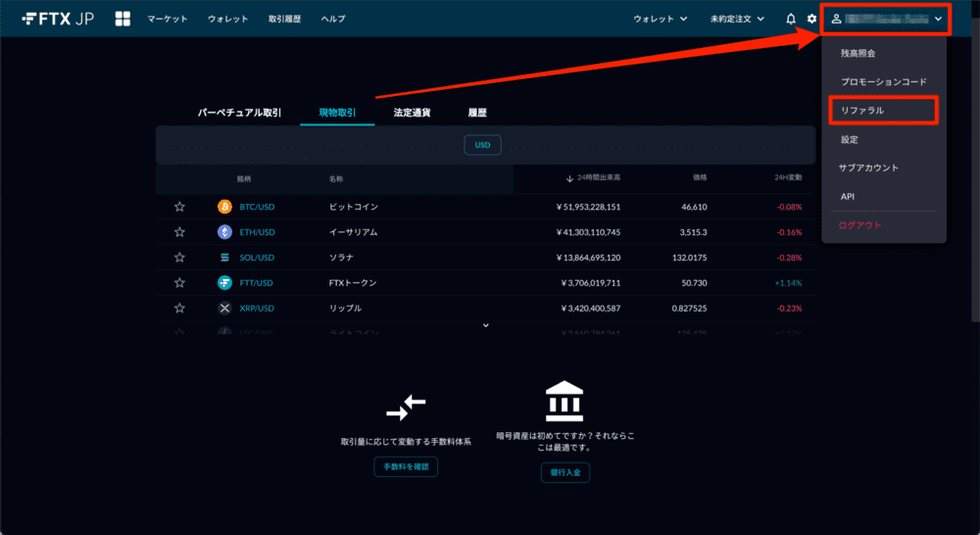Image resolution: width=980 pixels, height=535 pixels.
Task: Open the ウォレット nav item on left
Action: [228, 19]
